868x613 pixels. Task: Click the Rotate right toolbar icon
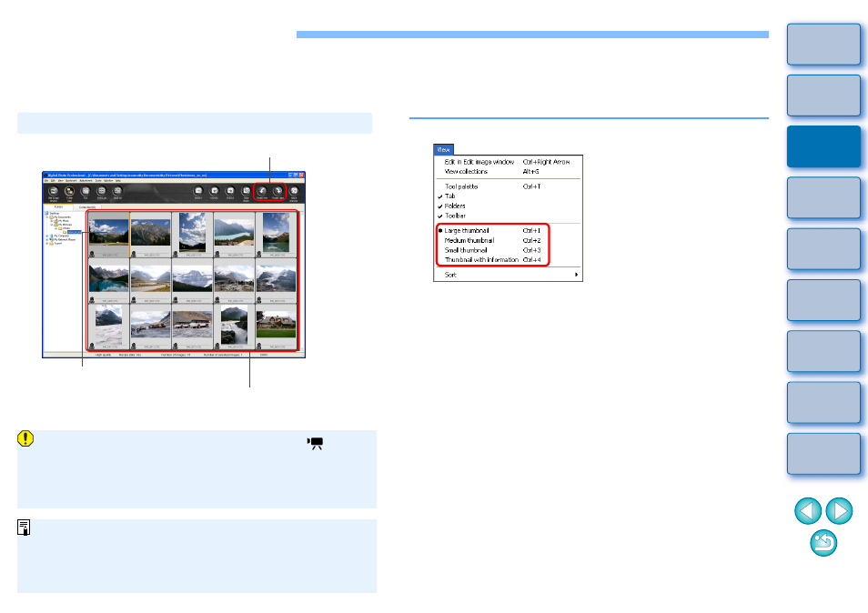[278, 190]
